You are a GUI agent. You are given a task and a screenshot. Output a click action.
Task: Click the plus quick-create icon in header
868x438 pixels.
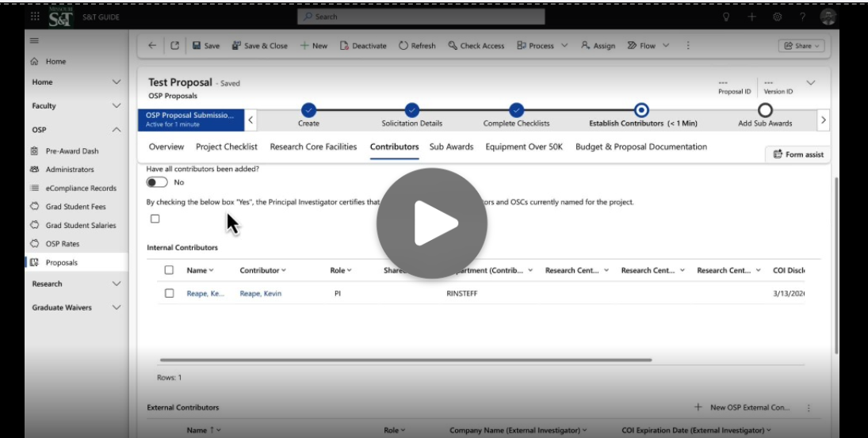751,17
